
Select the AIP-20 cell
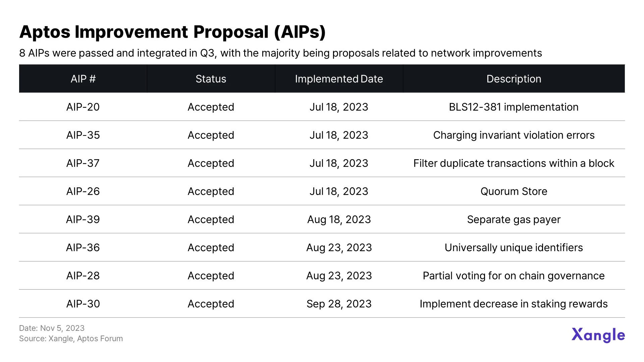pos(83,107)
